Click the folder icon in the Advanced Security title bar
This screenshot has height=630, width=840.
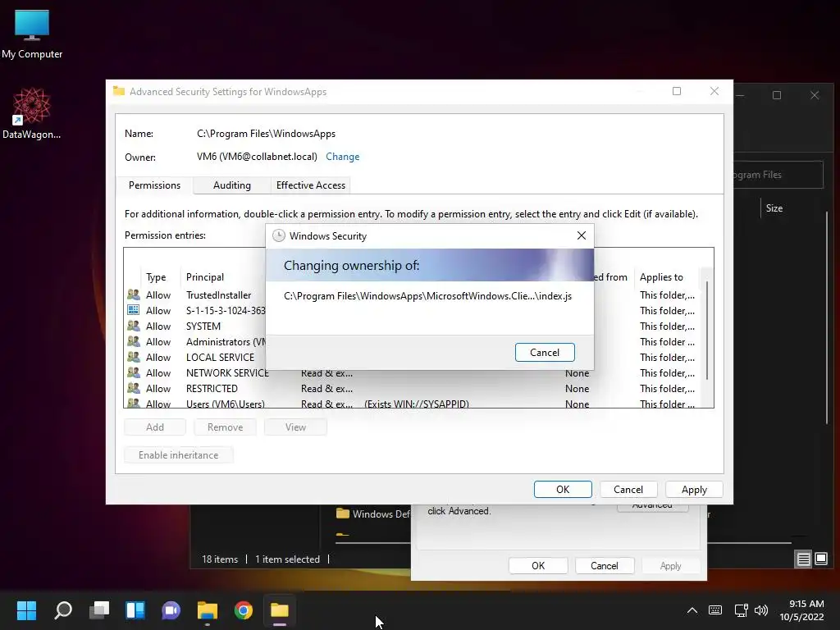119,91
